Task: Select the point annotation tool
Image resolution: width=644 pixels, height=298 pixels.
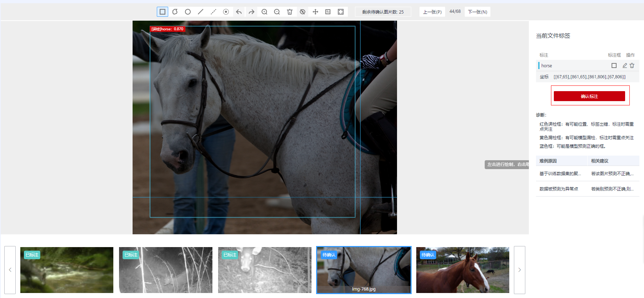Action: pyautogui.click(x=226, y=12)
